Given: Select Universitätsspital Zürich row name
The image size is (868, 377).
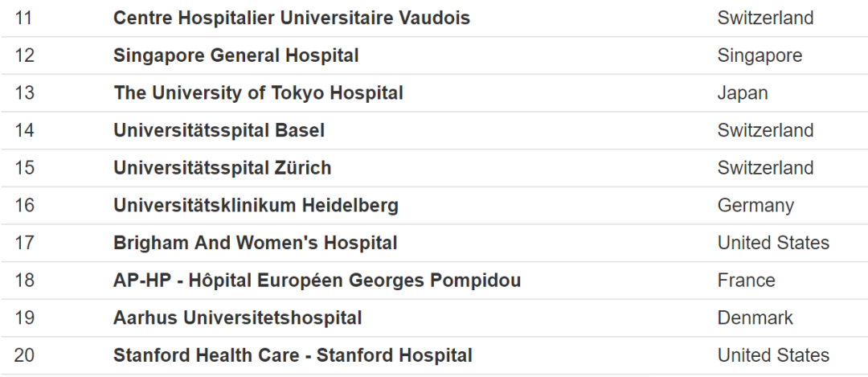Looking at the screenshot, I should [x=223, y=168].
